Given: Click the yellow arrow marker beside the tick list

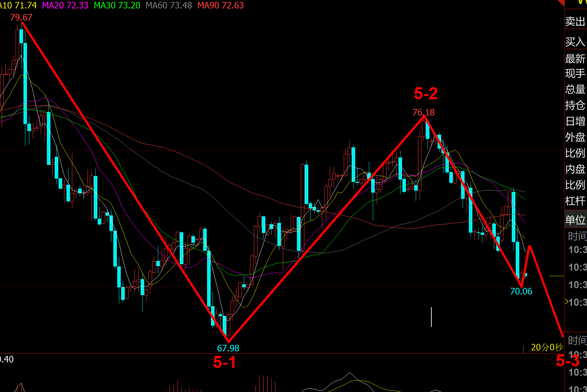Looking at the screenshot, I should (x=567, y=302).
